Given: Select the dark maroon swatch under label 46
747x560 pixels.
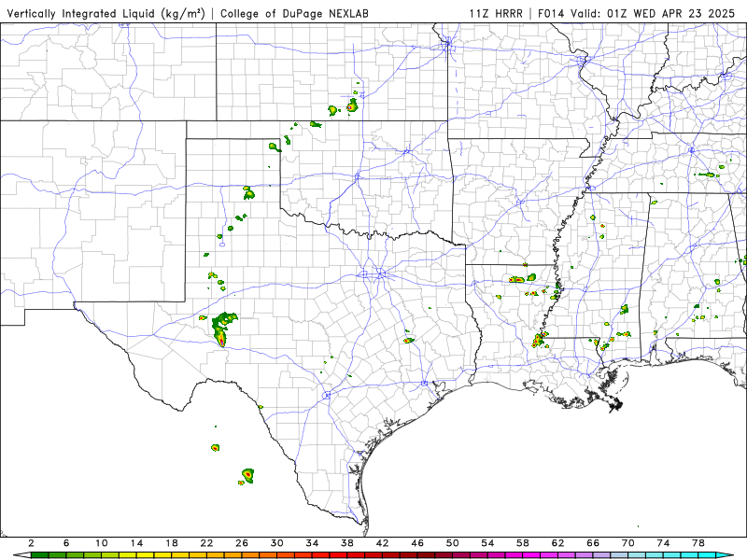Looking at the screenshot, I should pos(426,555).
